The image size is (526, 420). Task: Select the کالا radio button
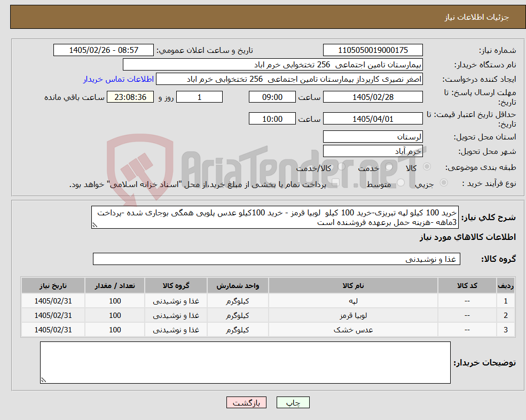click(427, 167)
